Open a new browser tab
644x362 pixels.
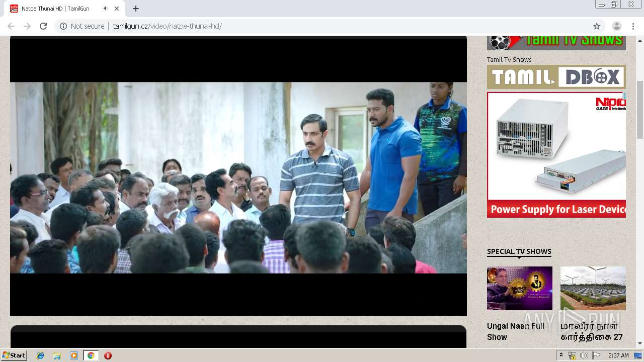coord(136,9)
